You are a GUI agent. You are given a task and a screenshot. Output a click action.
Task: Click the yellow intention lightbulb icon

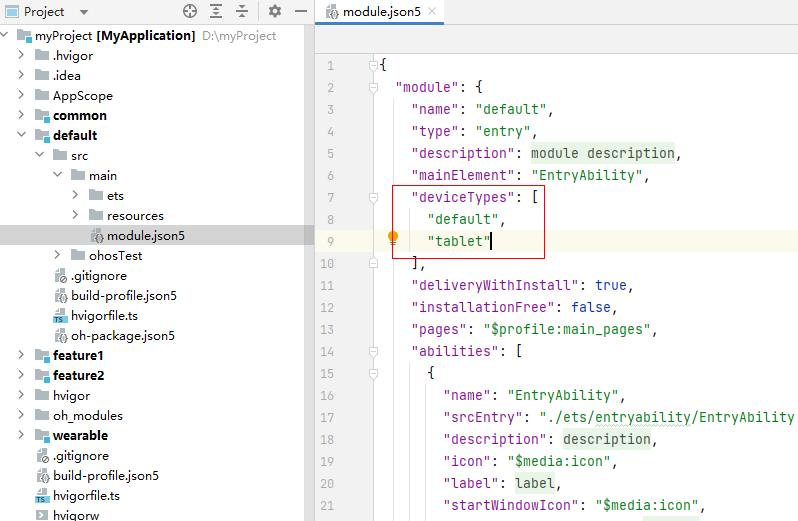coord(393,239)
